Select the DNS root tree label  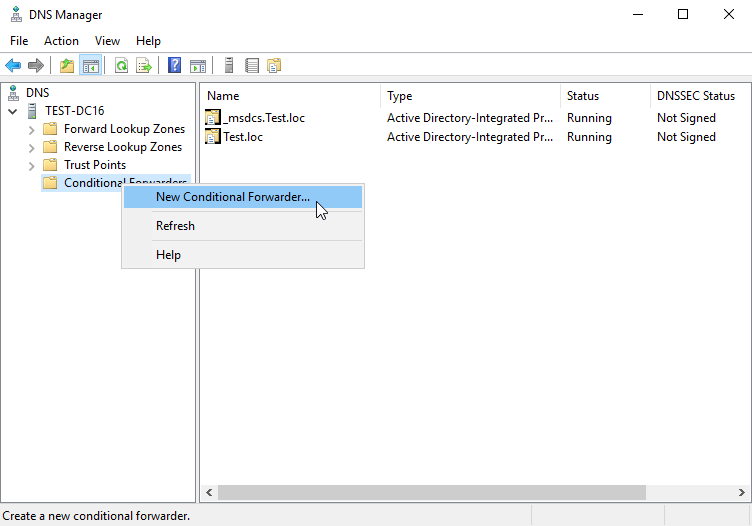click(37, 93)
